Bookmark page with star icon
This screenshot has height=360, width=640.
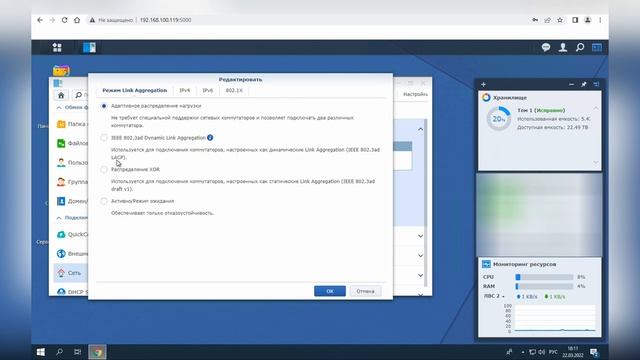[560, 20]
